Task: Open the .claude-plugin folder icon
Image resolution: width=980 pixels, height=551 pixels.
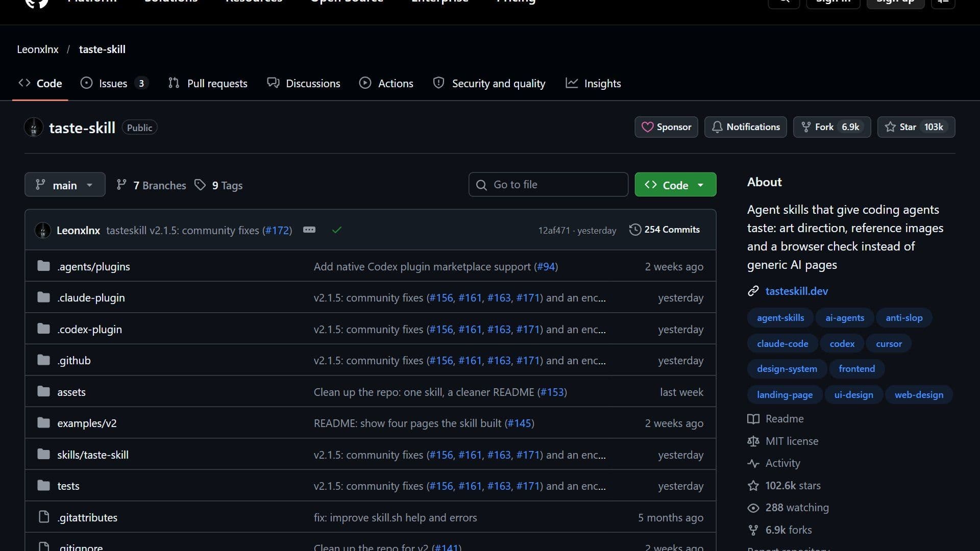Action: 44,297
